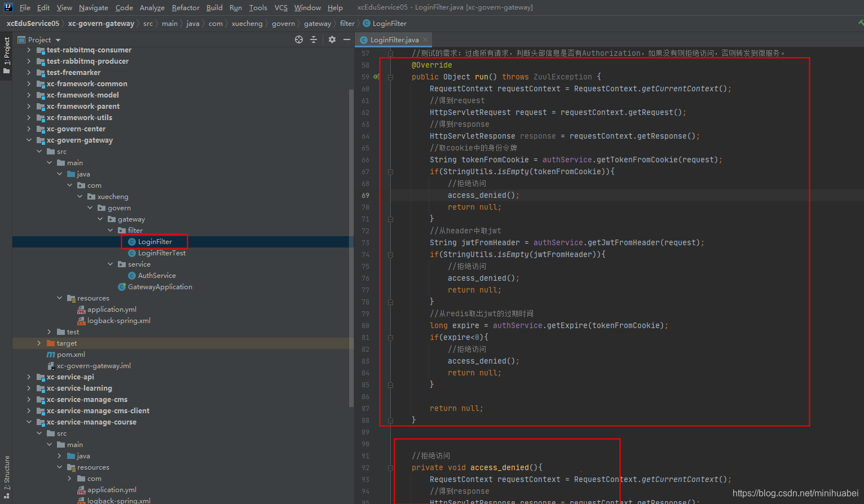Open the Help menu
Screen dimensions: 864x504
[335, 7]
